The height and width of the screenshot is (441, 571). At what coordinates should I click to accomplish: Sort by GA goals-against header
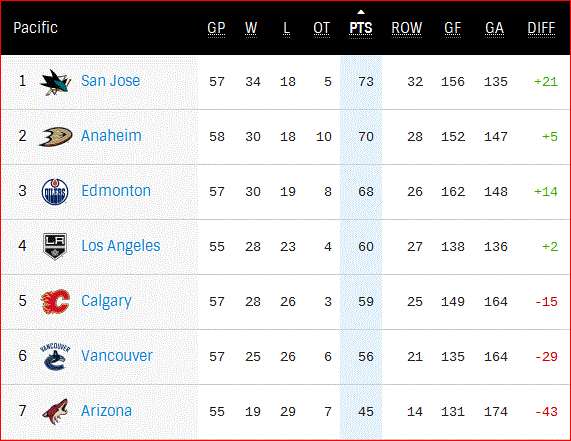(x=495, y=28)
